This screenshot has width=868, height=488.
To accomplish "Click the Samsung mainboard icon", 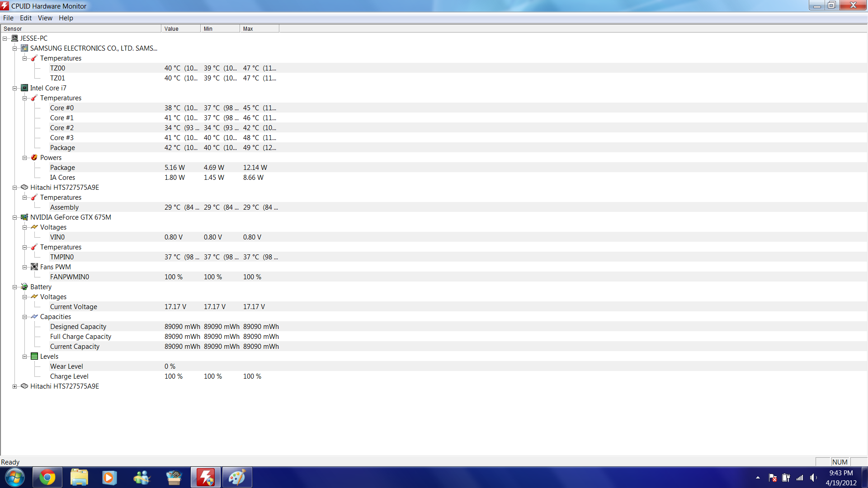I will click(24, 48).
